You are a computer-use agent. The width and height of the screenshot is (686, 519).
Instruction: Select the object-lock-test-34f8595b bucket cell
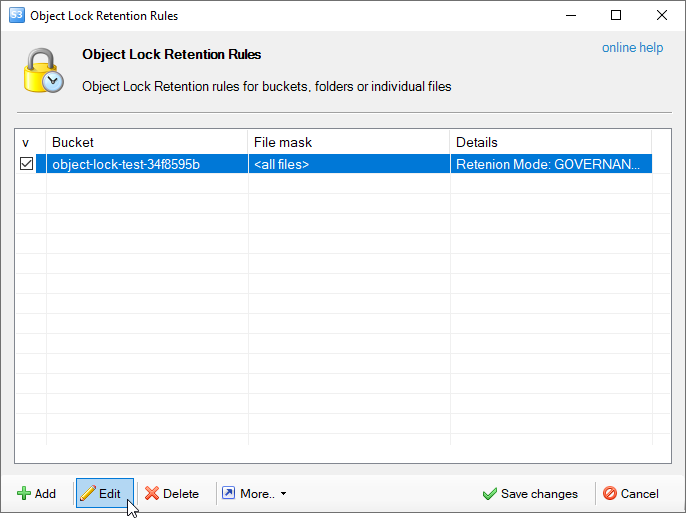click(147, 164)
